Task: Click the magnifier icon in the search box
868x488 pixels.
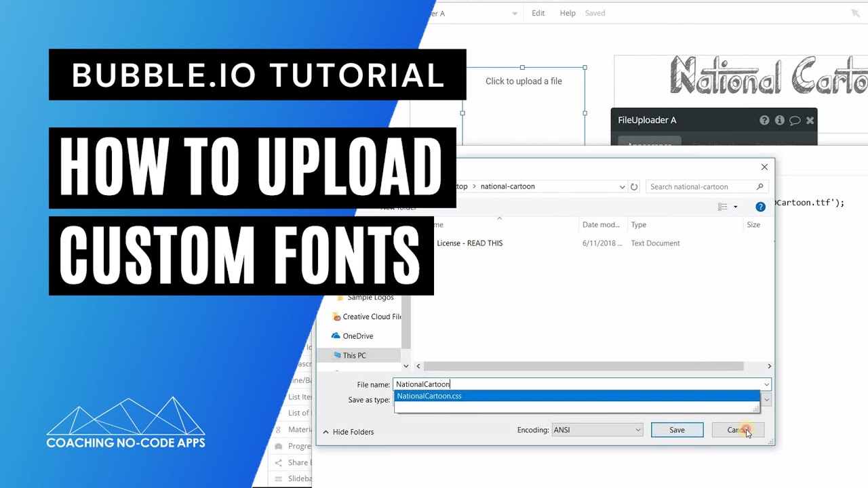Action: click(x=759, y=186)
